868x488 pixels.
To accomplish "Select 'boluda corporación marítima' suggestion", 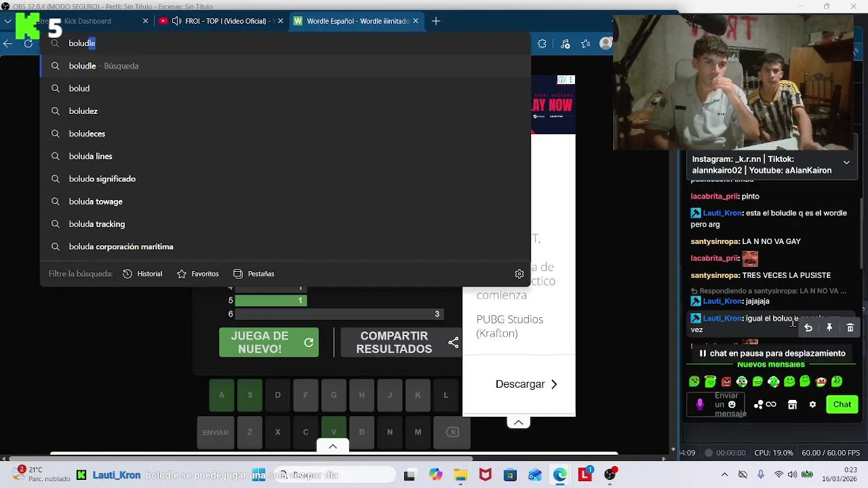I will (x=285, y=247).
